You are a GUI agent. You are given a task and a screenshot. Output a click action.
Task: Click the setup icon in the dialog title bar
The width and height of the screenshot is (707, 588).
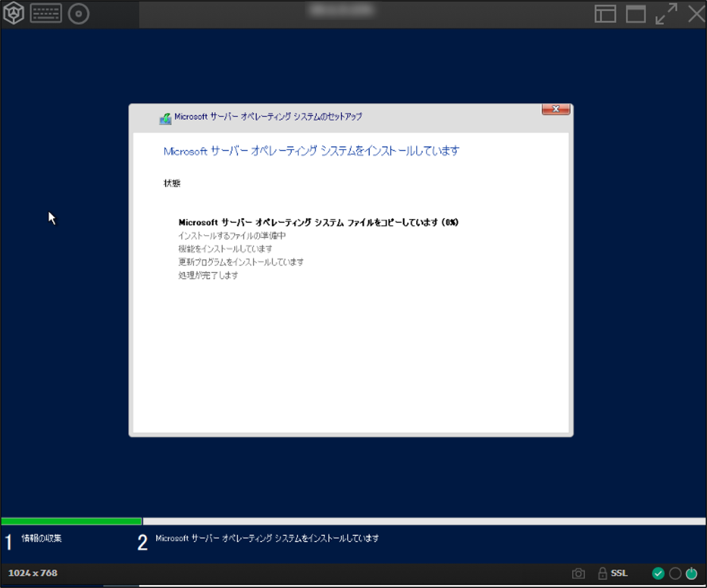point(165,118)
